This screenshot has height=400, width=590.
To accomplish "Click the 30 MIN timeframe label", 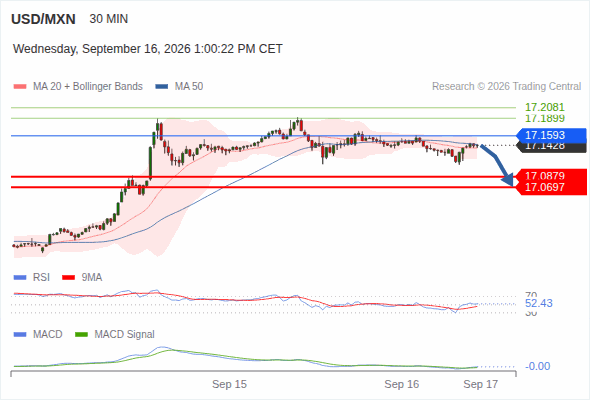I will pos(109,19).
